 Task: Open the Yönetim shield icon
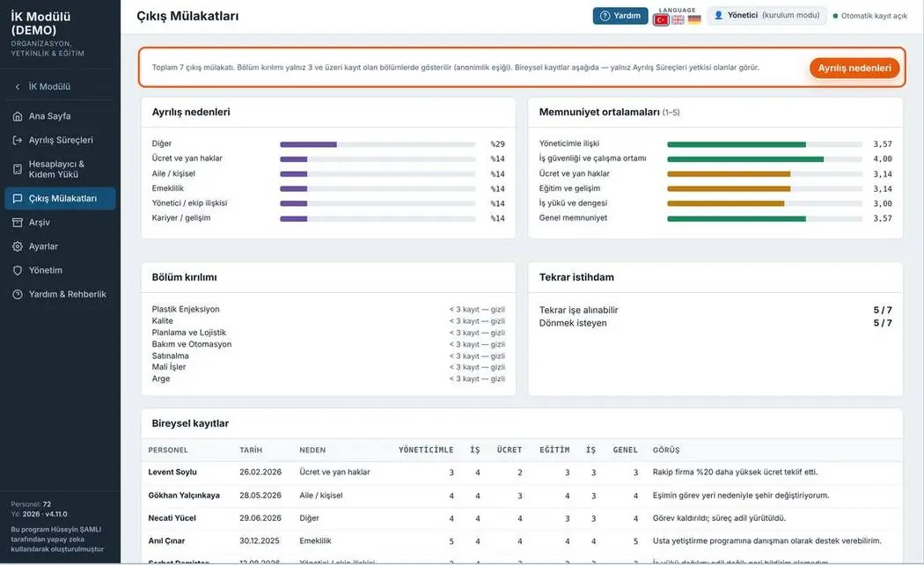(x=18, y=270)
